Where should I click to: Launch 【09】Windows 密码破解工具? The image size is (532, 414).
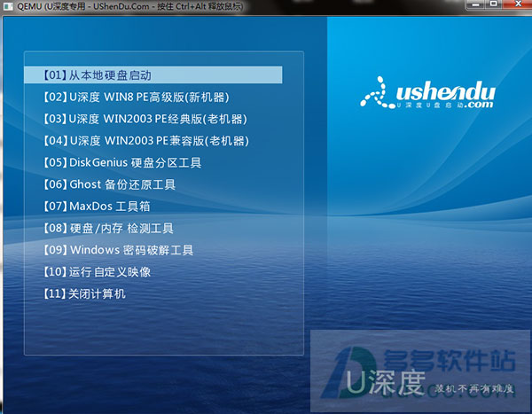118,250
